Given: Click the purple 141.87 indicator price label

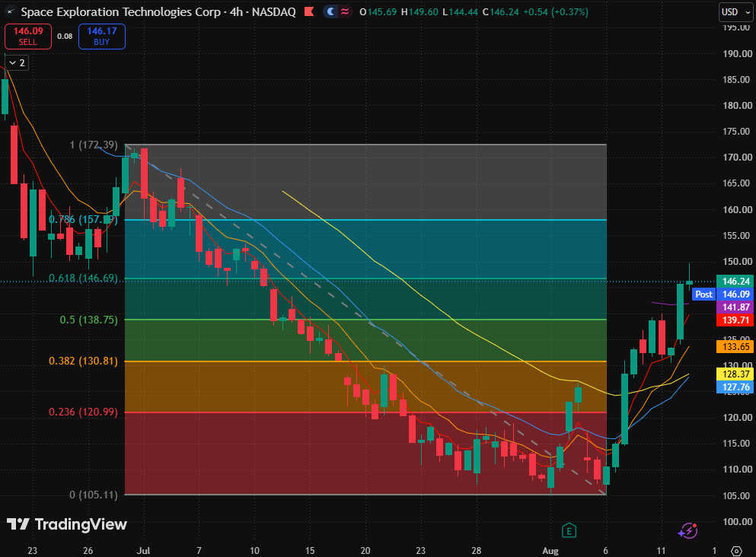Looking at the screenshot, I should click(735, 307).
